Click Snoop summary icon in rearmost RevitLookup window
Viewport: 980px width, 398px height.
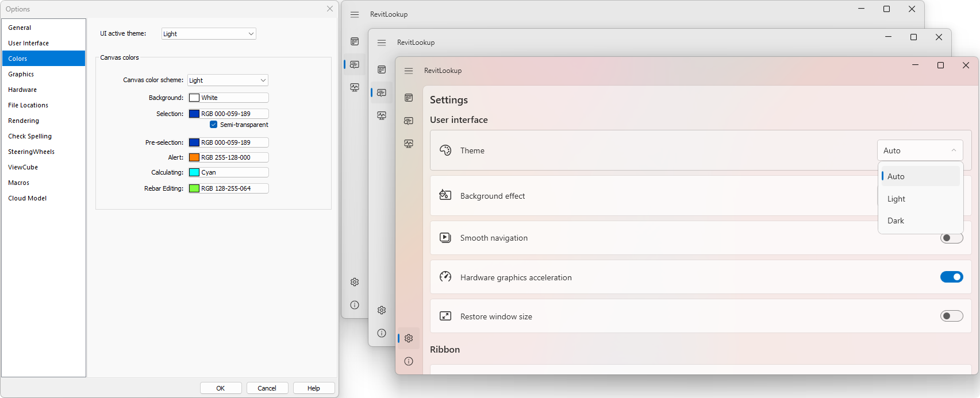point(355,64)
